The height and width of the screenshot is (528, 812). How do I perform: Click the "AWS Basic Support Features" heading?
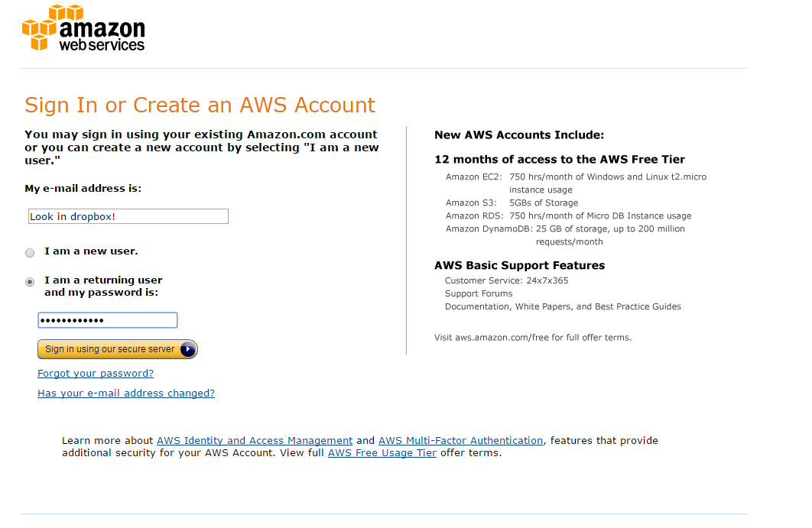(x=519, y=266)
